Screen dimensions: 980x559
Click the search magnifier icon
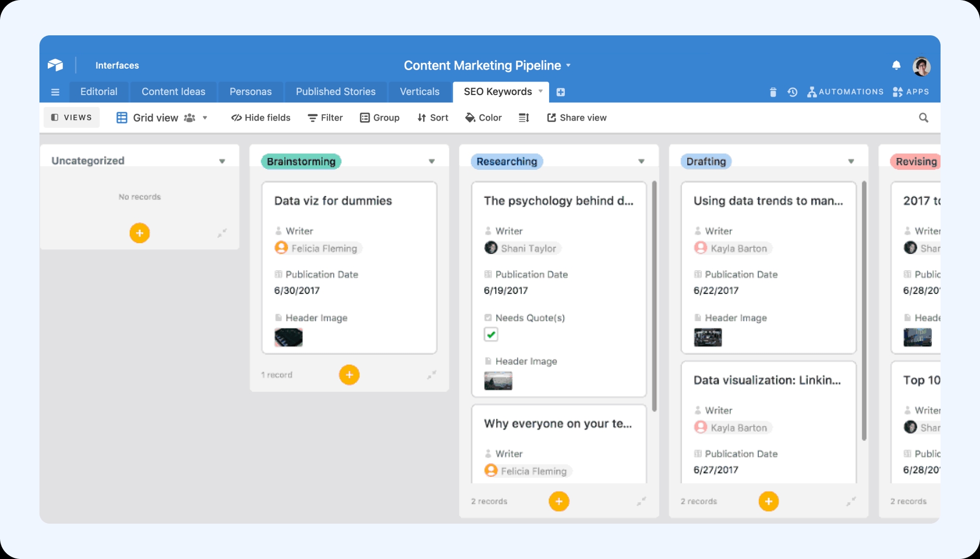(923, 117)
